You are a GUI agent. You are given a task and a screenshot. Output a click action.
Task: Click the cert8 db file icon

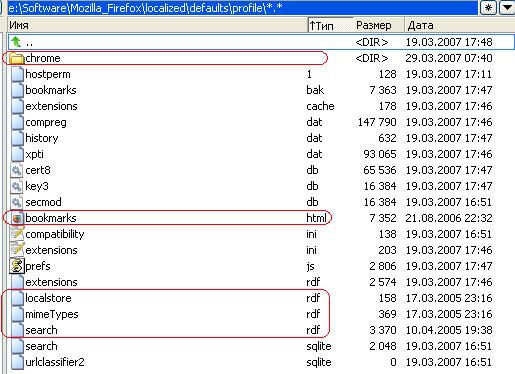click(17, 170)
